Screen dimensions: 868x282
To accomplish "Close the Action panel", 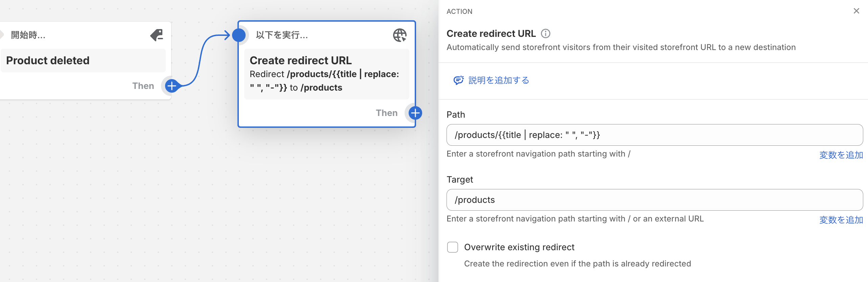I will (856, 11).
